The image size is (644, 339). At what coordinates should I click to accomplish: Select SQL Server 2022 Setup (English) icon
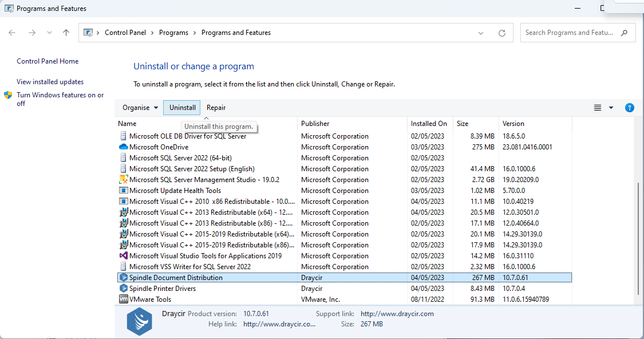coord(123,169)
